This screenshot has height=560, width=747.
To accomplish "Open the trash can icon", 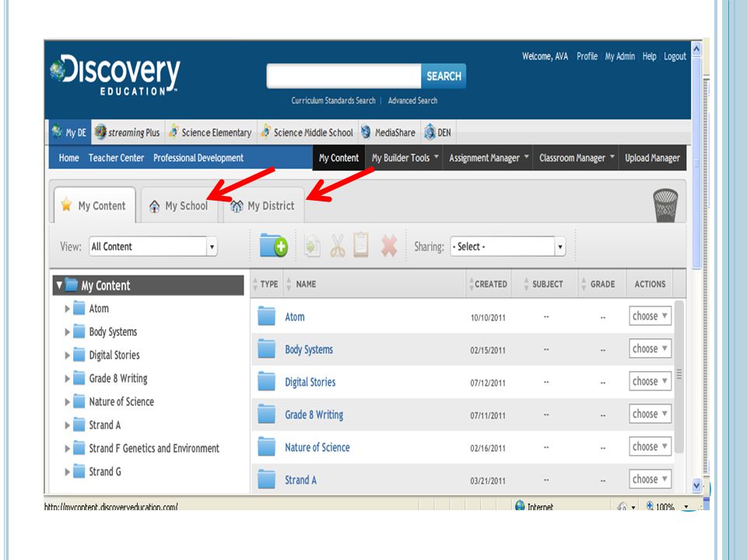I will coord(665,205).
